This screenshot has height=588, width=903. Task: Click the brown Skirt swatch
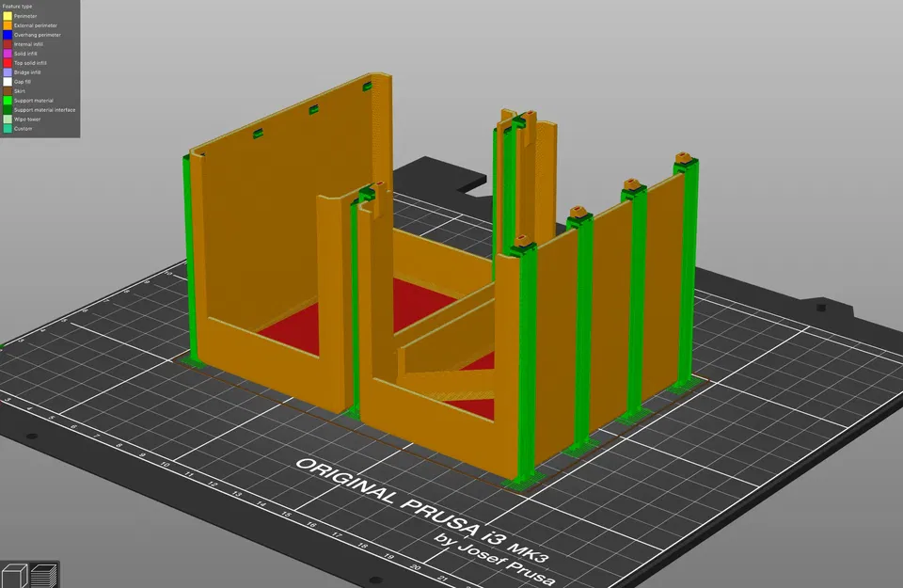click(x=8, y=91)
